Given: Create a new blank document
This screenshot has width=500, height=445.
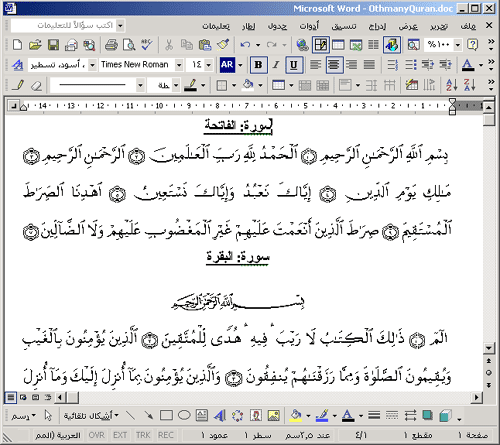Looking at the screenshot, I should point(17,45).
